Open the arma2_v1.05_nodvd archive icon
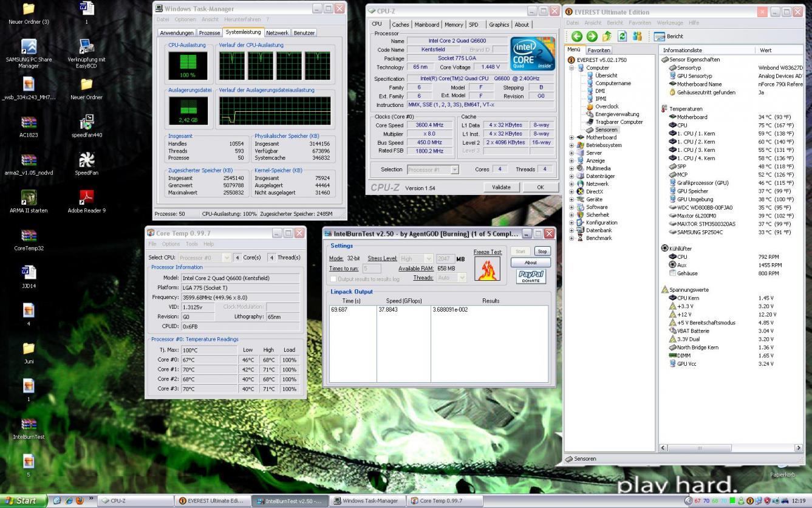812x508 pixels. [29, 164]
